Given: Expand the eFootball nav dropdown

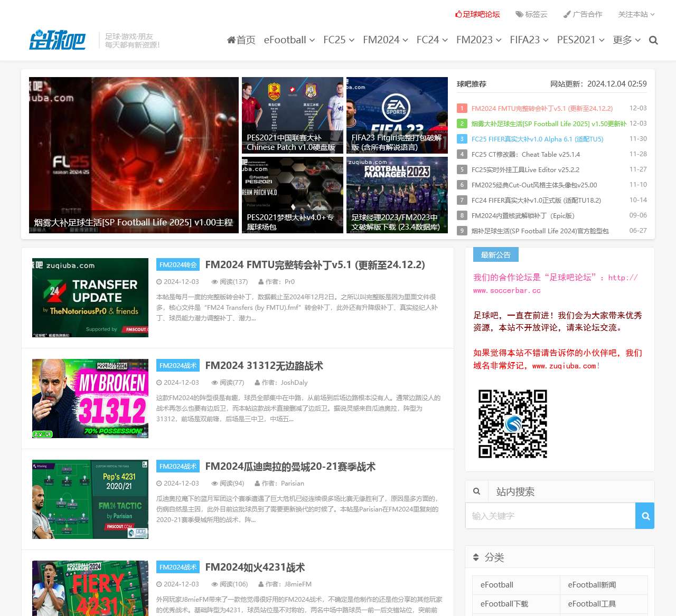Looking at the screenshot, I should [x=289, y=40].
